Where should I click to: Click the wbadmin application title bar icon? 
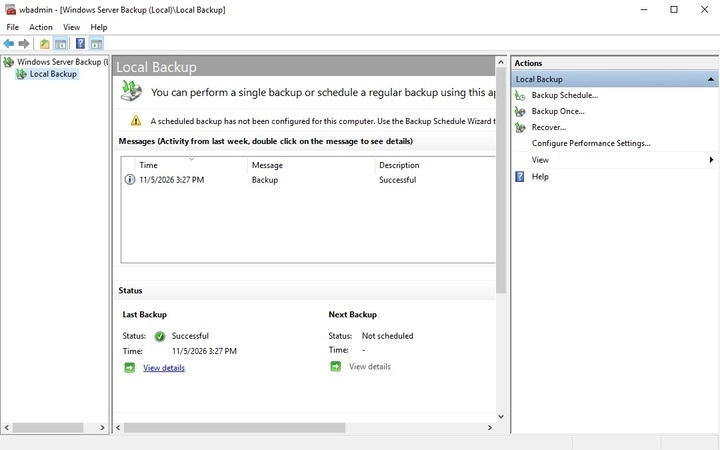click(10, 9)
